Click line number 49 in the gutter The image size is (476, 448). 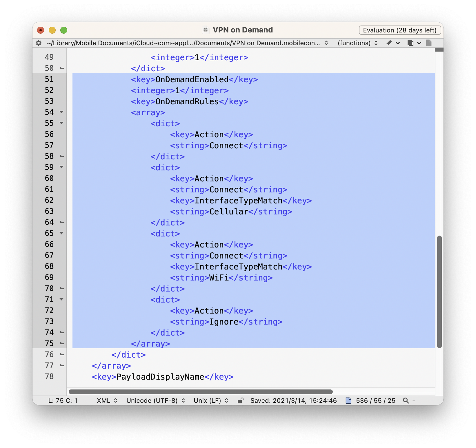tap(49, 57)
